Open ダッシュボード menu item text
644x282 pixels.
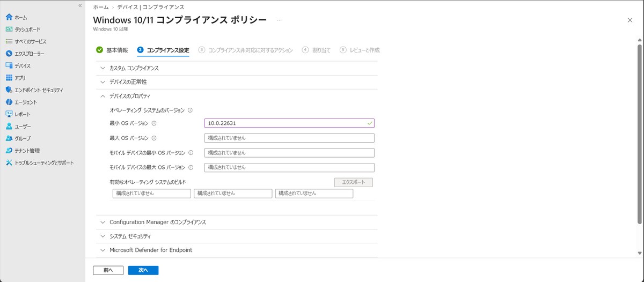tap(27, 29)
